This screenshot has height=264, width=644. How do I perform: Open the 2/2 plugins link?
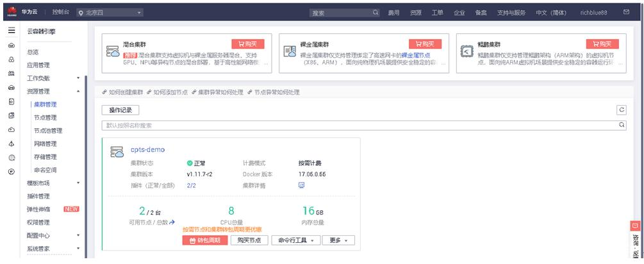(x=192, y=185)
